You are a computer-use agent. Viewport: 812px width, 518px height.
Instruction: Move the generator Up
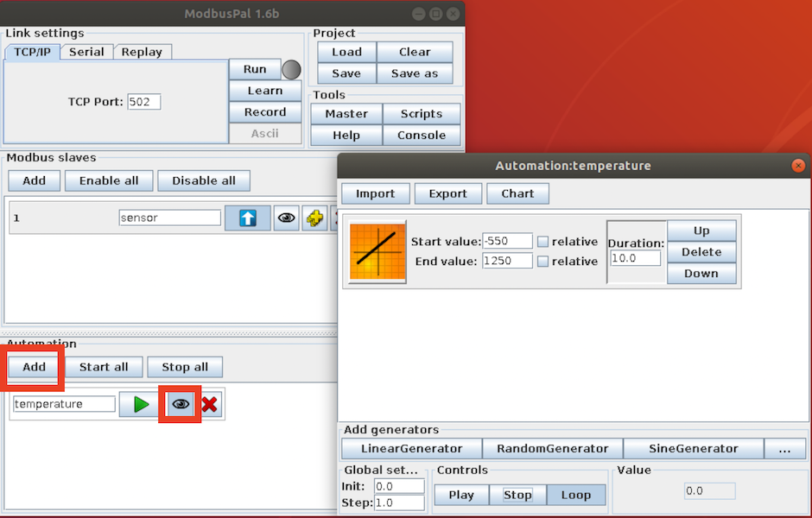point(701,231)
